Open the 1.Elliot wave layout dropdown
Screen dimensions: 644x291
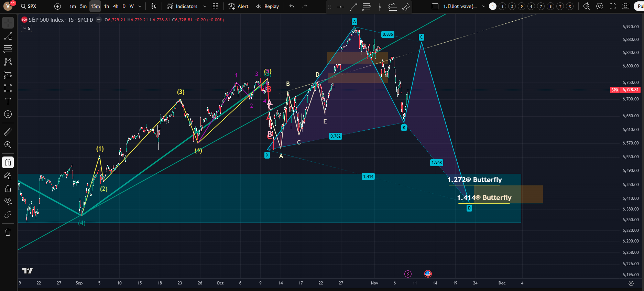[x=483, y=6]
